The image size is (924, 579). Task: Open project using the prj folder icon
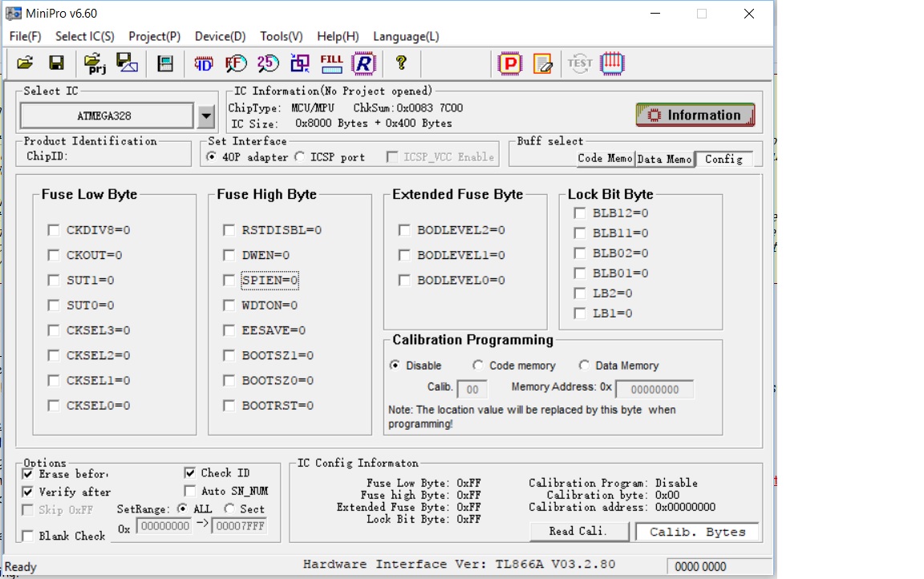click(x=95, y=63)
